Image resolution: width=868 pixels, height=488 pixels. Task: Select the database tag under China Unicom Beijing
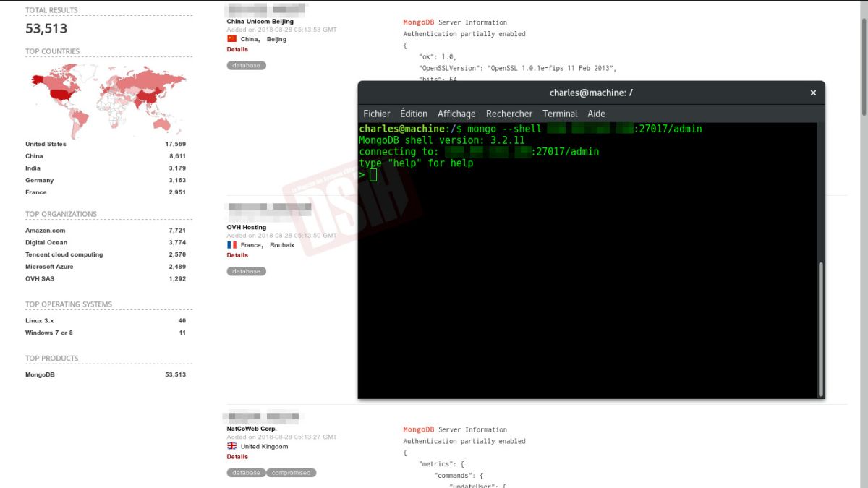(x=247, y=66)
